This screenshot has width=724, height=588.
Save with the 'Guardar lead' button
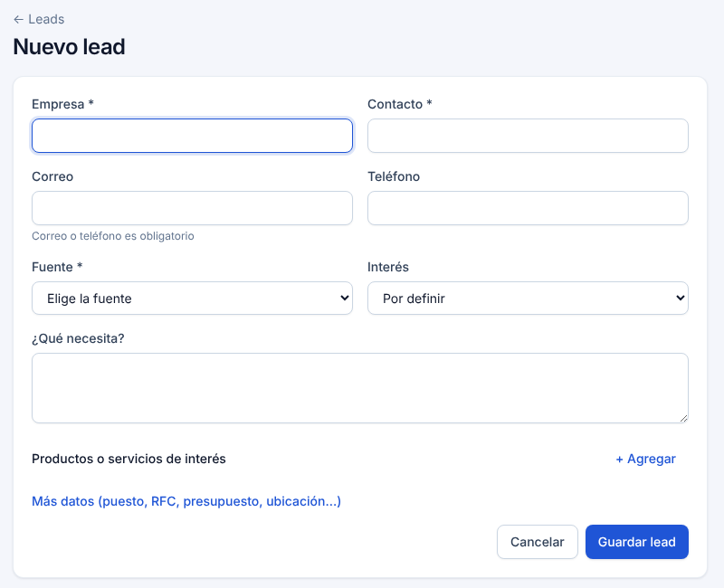click(x=637, y=542)
